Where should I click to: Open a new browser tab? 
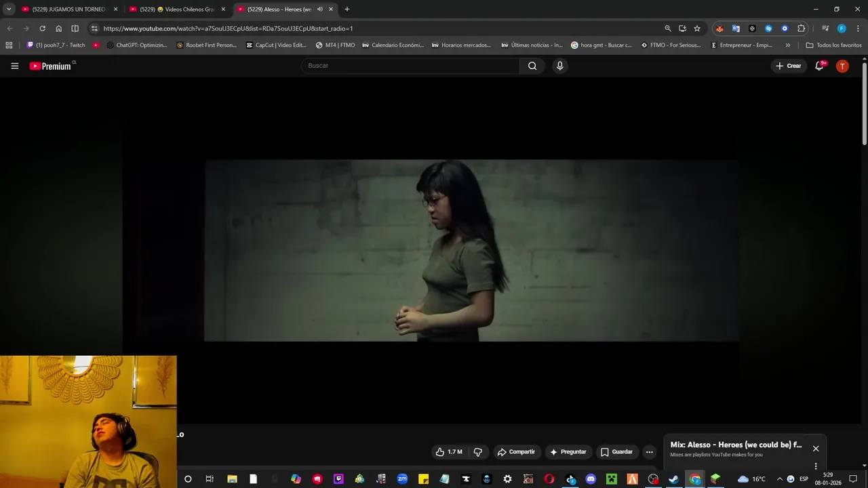tap(347, 9)
